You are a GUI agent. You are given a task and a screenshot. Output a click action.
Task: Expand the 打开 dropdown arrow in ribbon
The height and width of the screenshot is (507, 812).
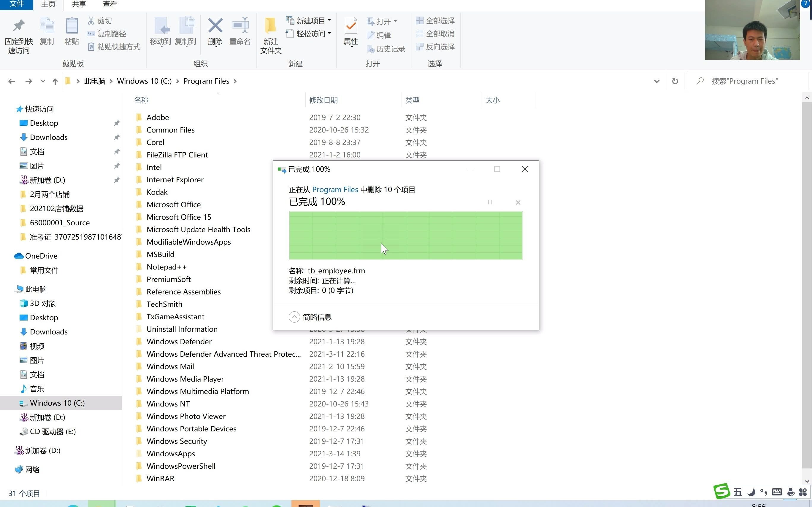tap(396, 20)
